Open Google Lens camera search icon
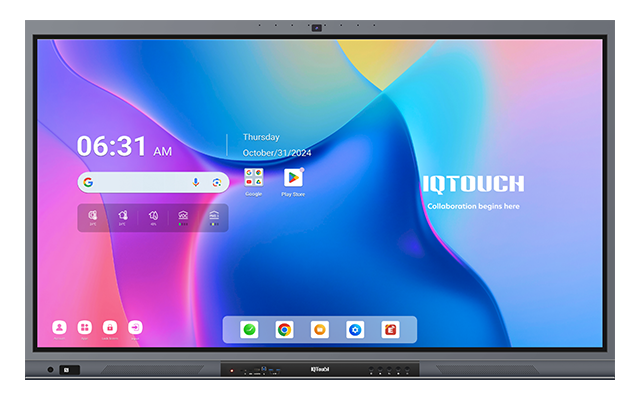Image resolution: width=640 pixels, height=400 pixels. point(217,182)
